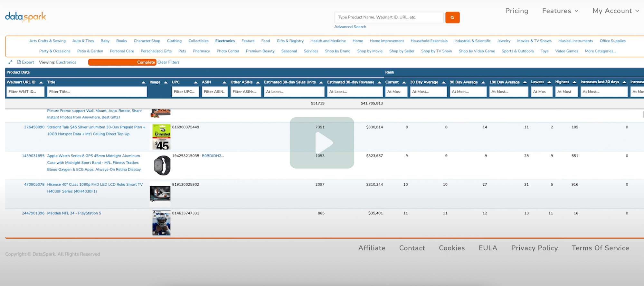Open ASIN B0BDJDH2 link
The width and height of the screenshot is (644, 286).
coord(213,156)
